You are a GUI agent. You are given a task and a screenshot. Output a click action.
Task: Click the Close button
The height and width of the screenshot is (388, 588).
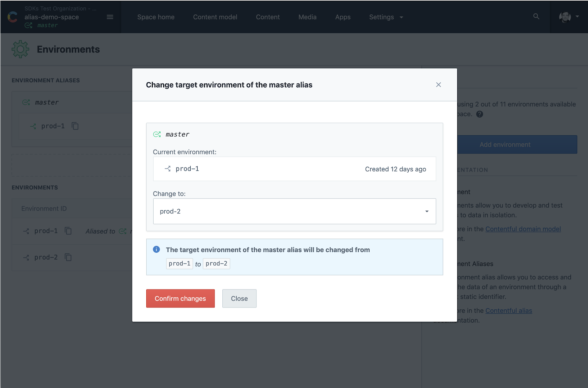click(x=239, y=298)
